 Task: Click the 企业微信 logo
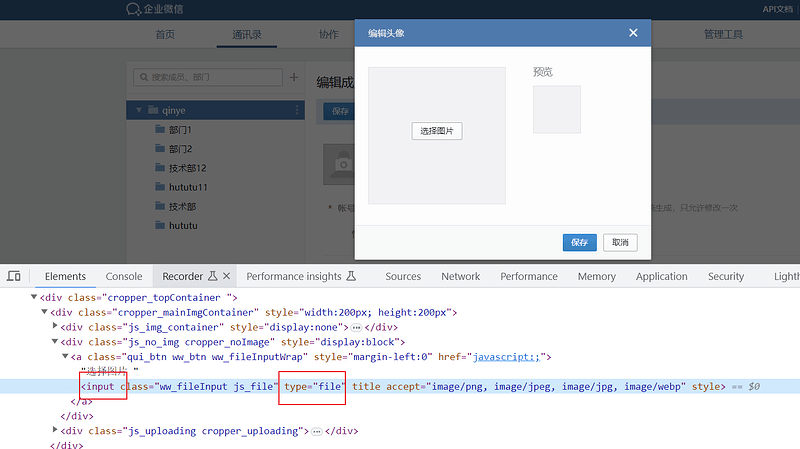coord(155,9)
